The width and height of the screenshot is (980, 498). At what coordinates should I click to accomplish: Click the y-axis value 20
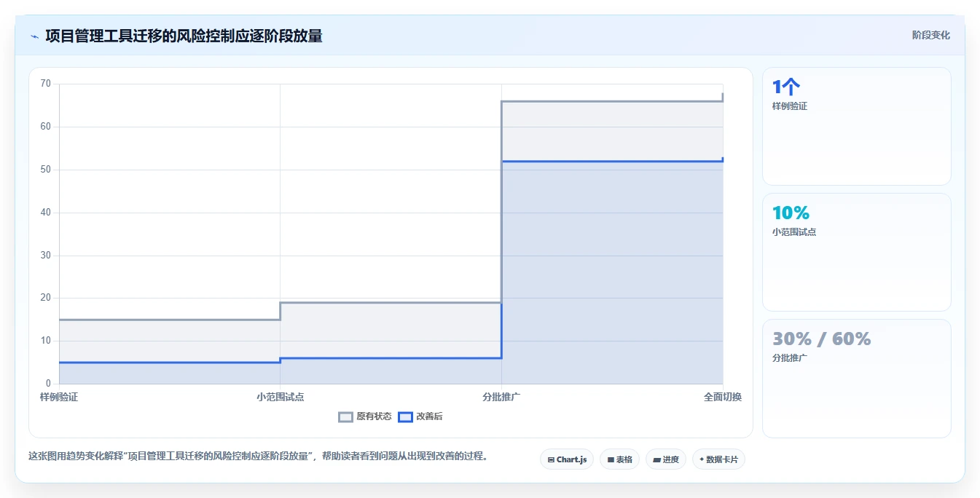point(46,298)
